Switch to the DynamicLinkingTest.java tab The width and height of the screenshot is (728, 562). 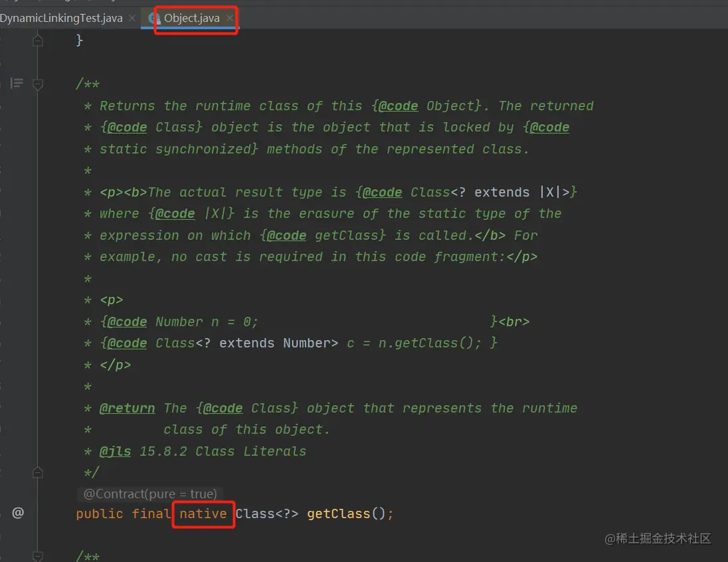click(x=61, y=18)
